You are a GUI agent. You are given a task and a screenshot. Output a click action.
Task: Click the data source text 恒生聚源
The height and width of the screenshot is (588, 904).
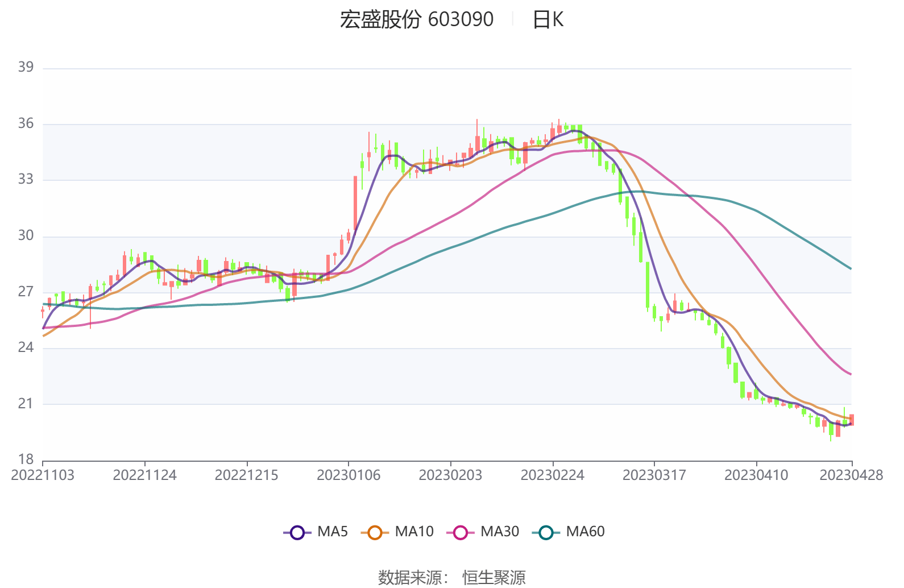pyautogui.click(x=494, y=578)
